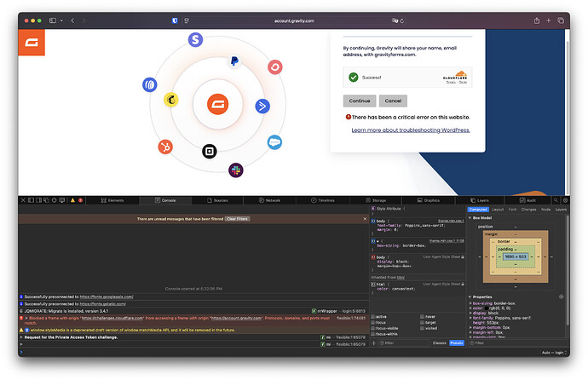Toggle the :focus-within pseudo-class checkbox
588x380 pixels.
(373, 334)
